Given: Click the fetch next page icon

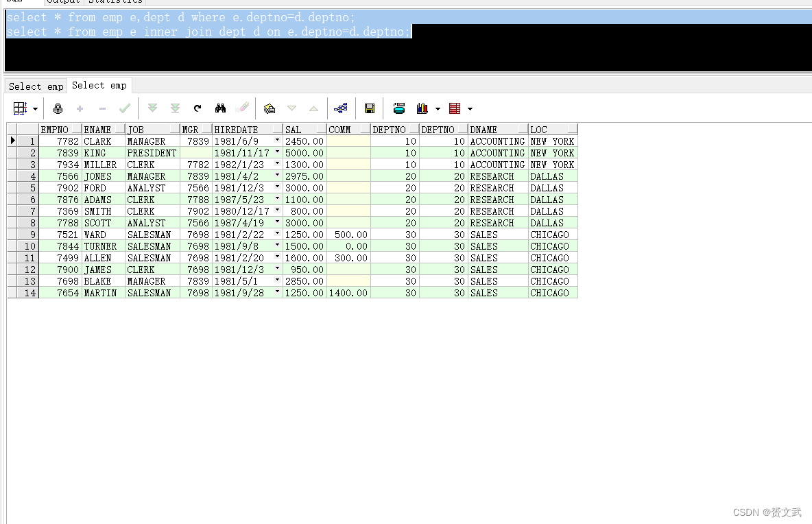Looking at the screenshot, I should [153, 108].
